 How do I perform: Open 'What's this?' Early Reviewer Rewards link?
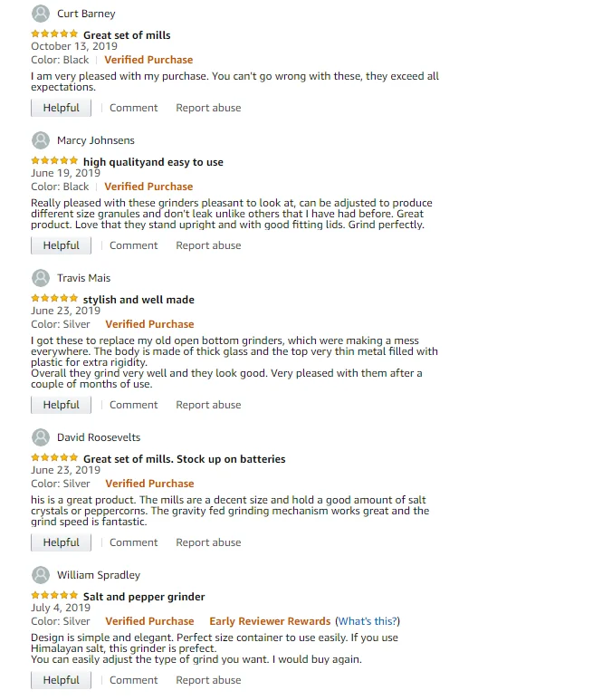pos(367,621)
